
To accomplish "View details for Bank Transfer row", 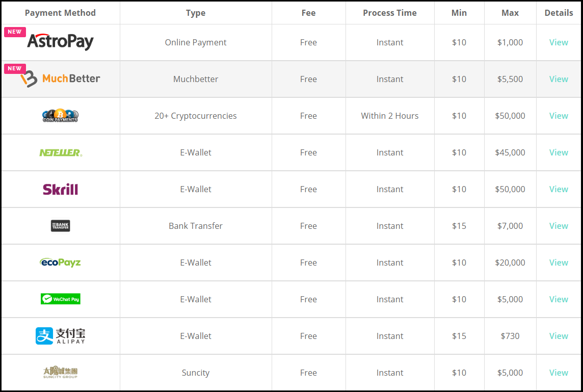I will click(559, 226).
